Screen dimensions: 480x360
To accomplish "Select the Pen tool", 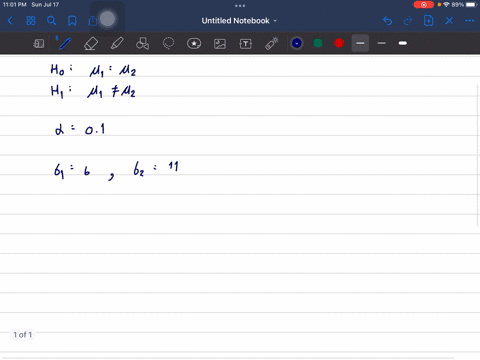I will 65,44.
